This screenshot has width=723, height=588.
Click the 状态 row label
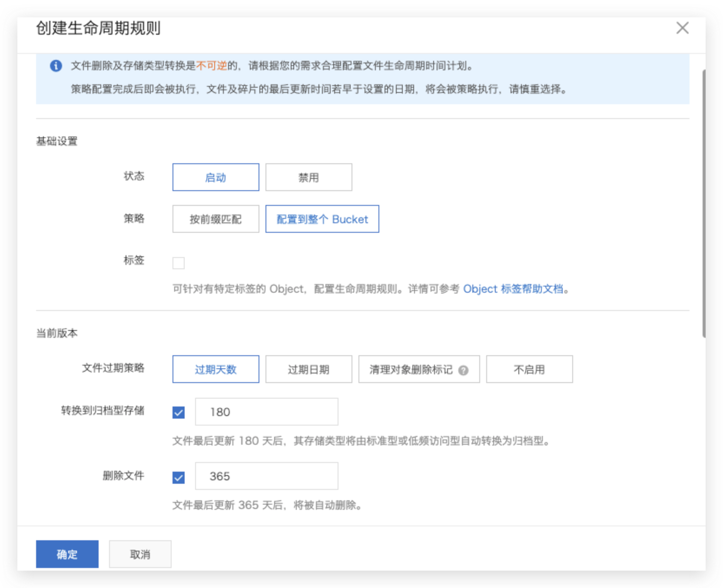tap(134, 176)
